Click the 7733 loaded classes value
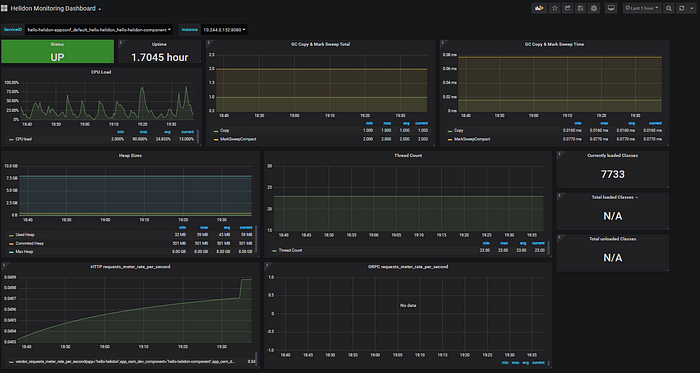 (x=612, y=174)
